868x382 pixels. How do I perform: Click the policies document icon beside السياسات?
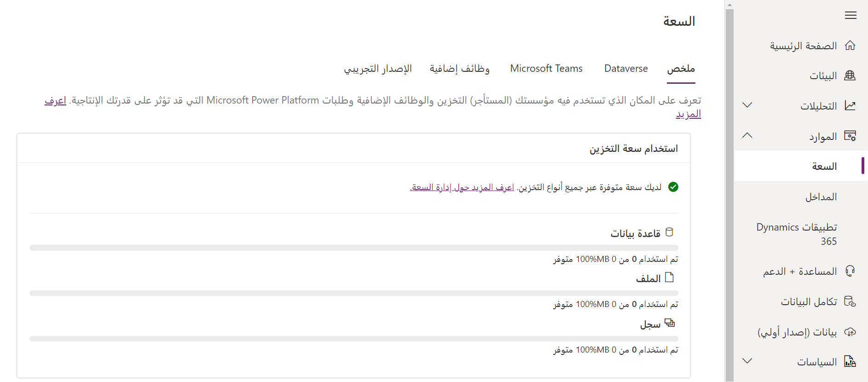pyautogui.click(x=850, y=362)
